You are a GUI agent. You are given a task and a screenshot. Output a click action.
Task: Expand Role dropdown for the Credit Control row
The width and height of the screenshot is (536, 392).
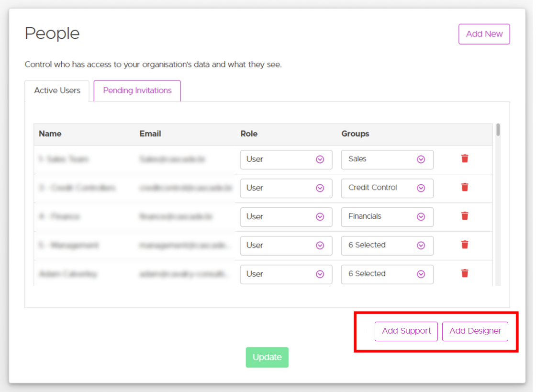coord(286,188)
